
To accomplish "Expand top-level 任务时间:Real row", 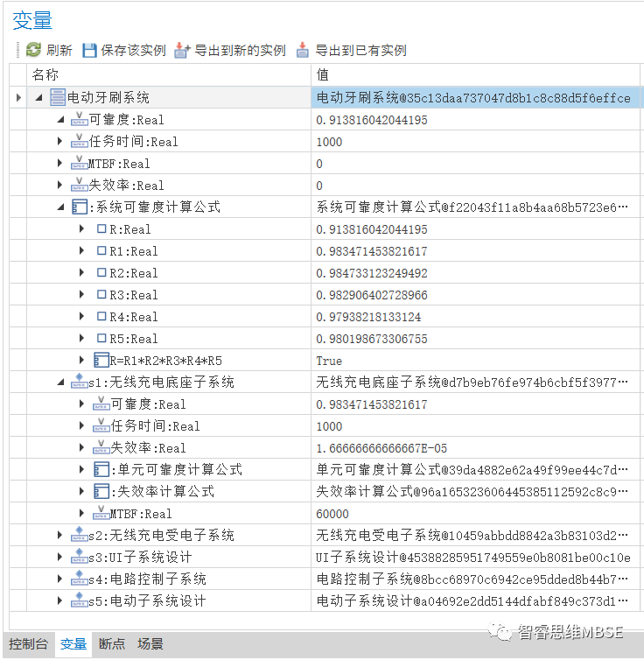I will click(59, 141).
